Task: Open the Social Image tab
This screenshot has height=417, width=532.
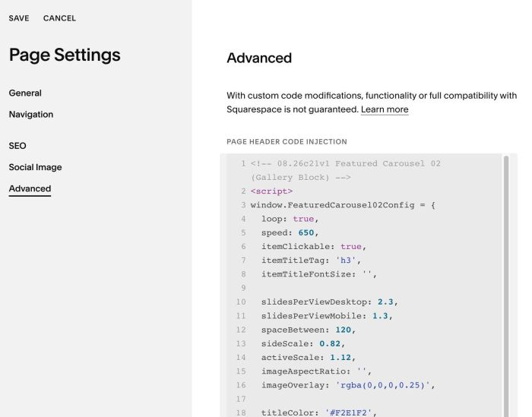Action: [35, 167]
